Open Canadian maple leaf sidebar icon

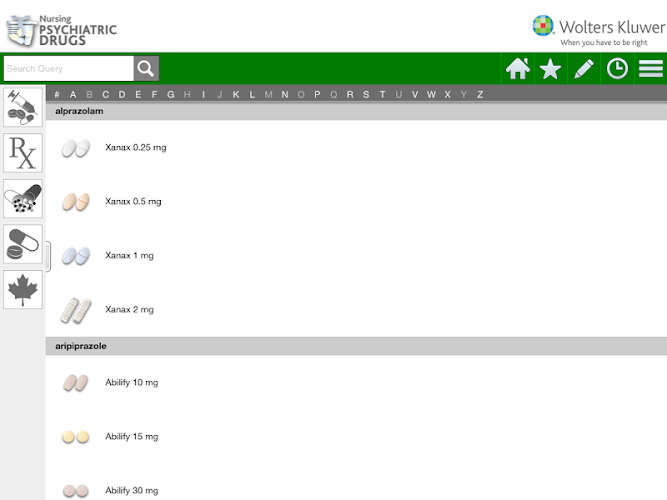pos(23,289)
